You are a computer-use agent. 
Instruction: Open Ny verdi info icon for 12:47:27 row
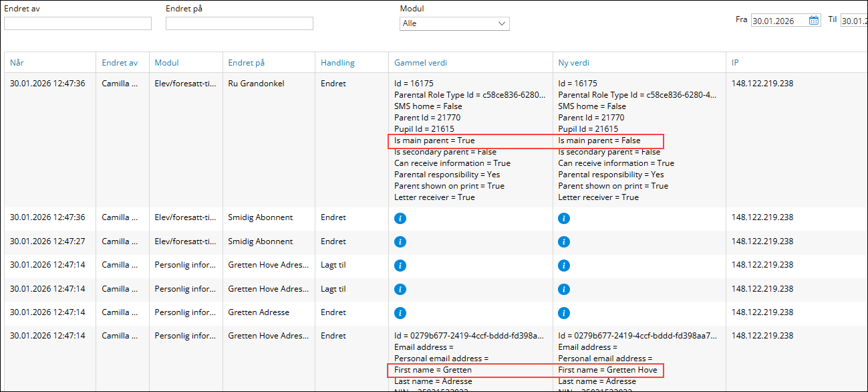coord(564,242)
